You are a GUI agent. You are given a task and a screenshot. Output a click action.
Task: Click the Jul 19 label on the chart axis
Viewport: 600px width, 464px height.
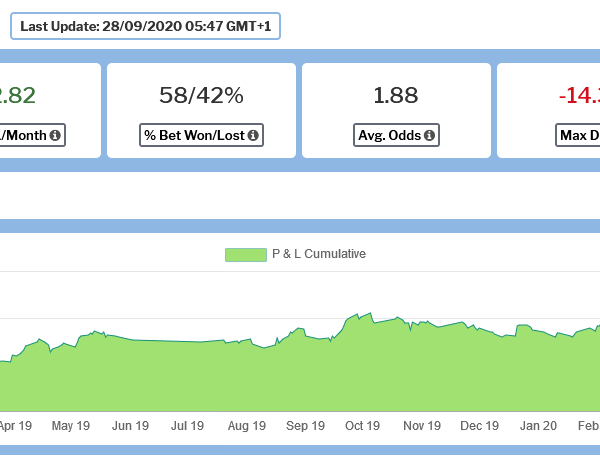click(x=187, y=426)
